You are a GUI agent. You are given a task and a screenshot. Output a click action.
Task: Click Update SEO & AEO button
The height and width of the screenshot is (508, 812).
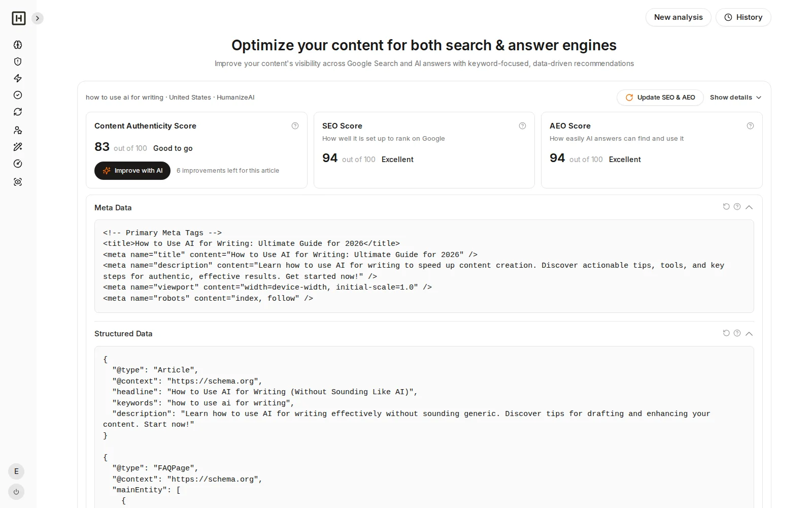pyautogui.click(x=660, y=98)
